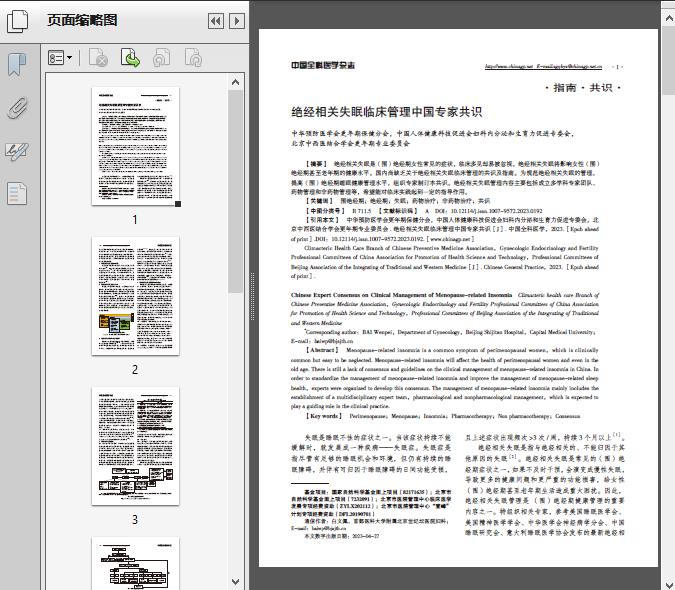Click the 摘要 heading in the document
The height and width of the screenshot is (590, 675).
tap(316, 164)
